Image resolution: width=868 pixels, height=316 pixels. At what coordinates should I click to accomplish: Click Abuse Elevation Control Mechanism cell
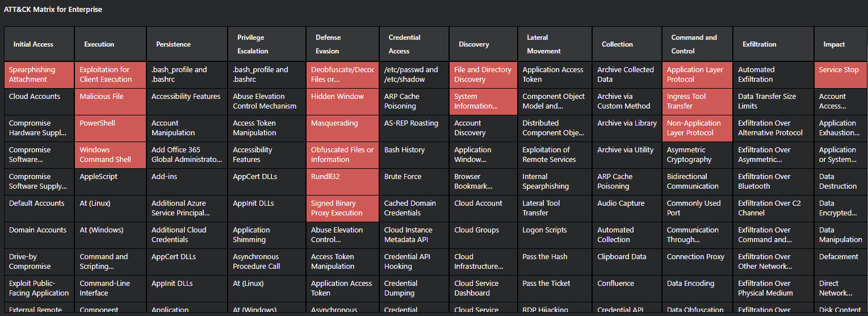pyautogui.click(x=267, y=102)
